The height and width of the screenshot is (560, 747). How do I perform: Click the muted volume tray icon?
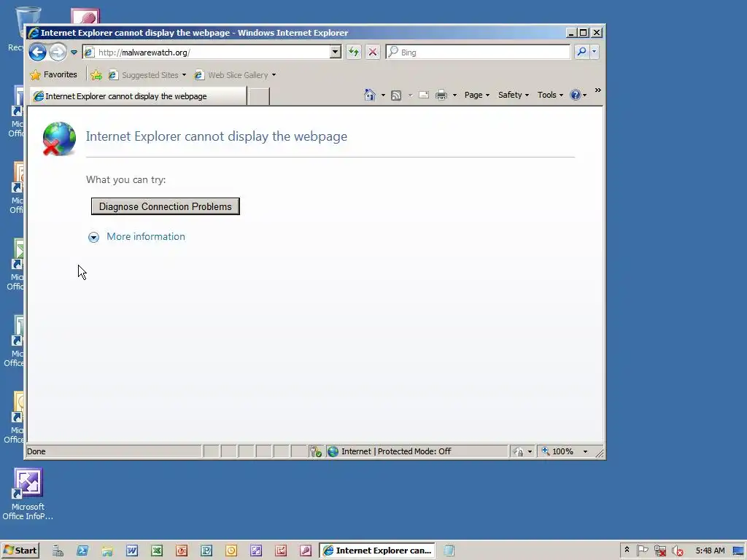(677, 551)
